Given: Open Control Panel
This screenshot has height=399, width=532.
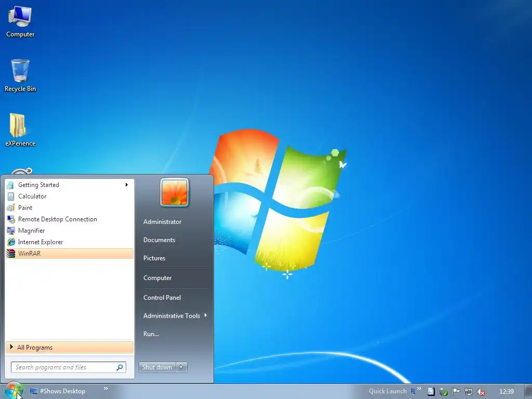Looking at the screenshot, I should 162,298.
